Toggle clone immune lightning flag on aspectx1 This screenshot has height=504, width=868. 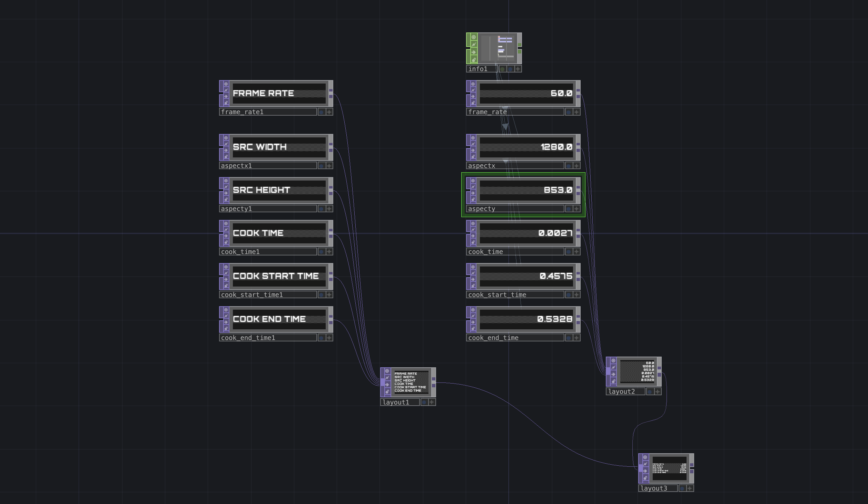(226, 144)
